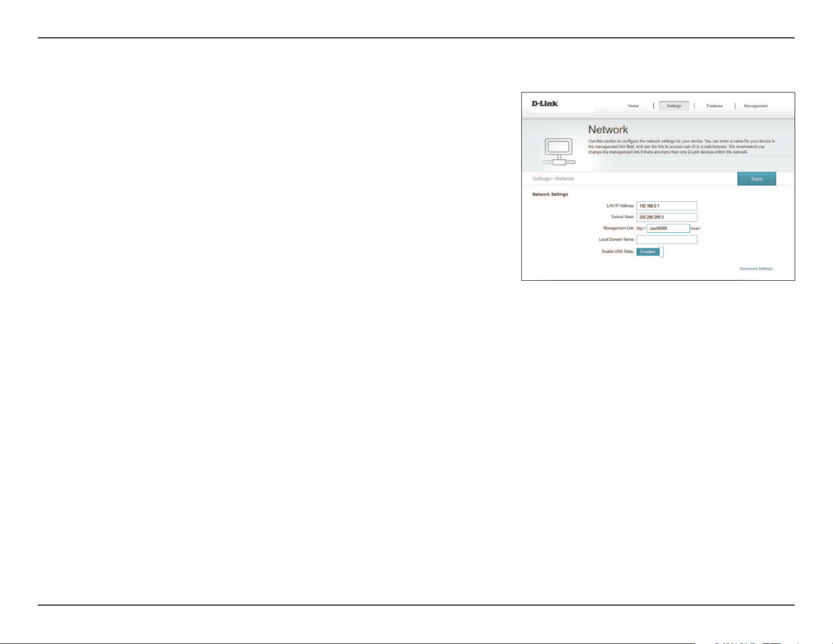The height and width of the screenshot is (644, 833).
Task: Edit the Management Link field
Action: click(x=669, y=228)
